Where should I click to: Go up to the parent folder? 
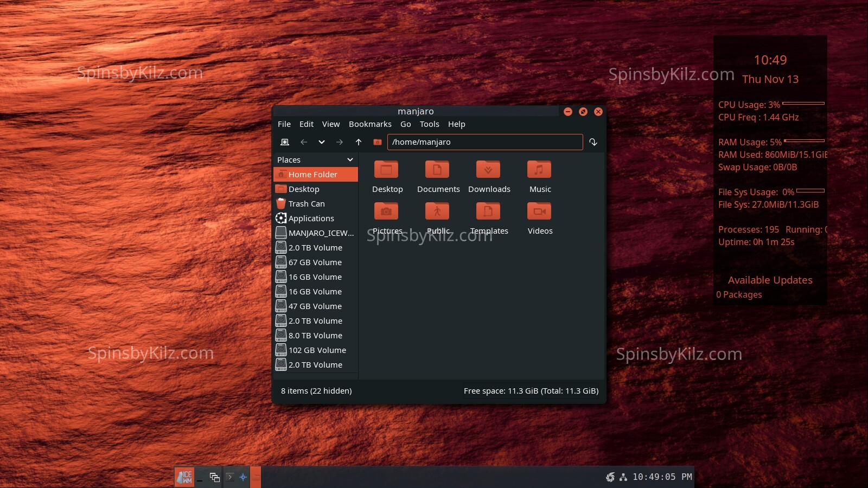[358, 142]
